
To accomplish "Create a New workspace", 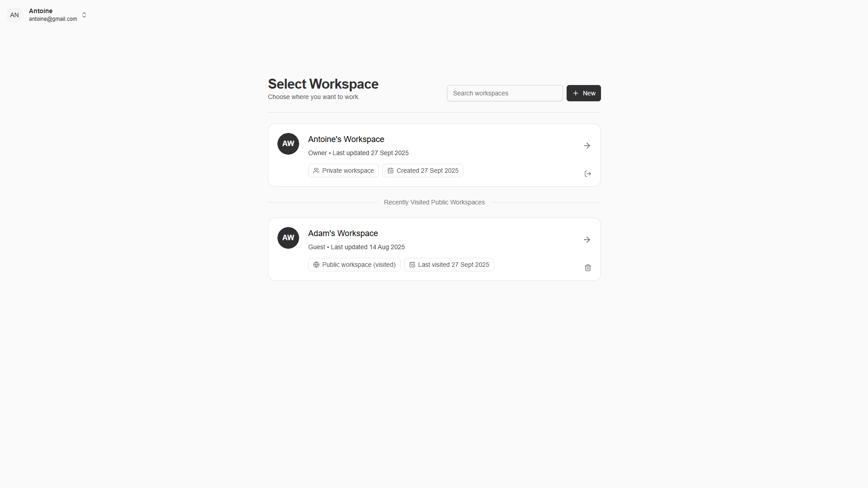I will (584, 93).
